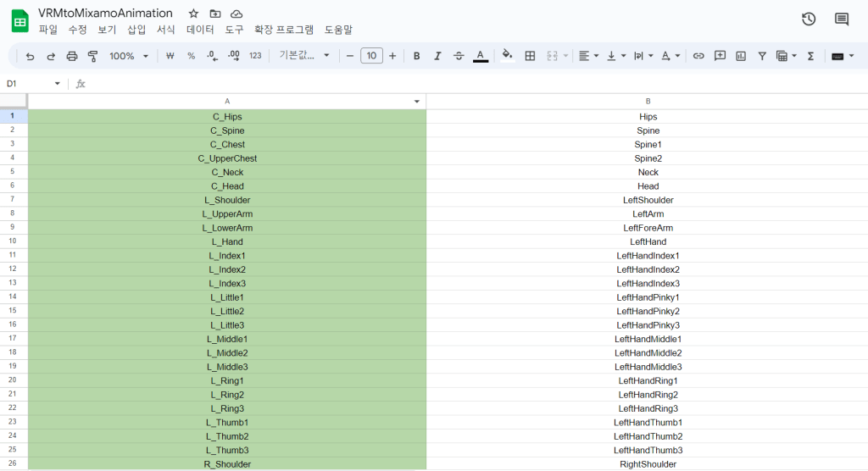Open the column A dropdown arrow

[416, 102]
